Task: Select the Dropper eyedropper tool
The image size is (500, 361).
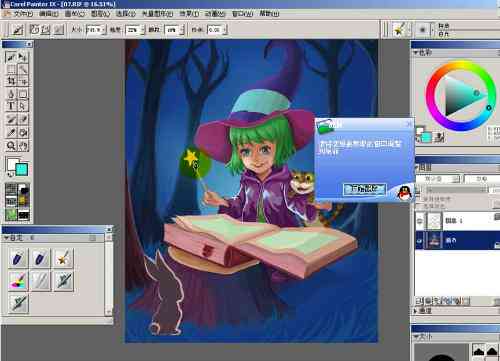Action: [11, 133]
